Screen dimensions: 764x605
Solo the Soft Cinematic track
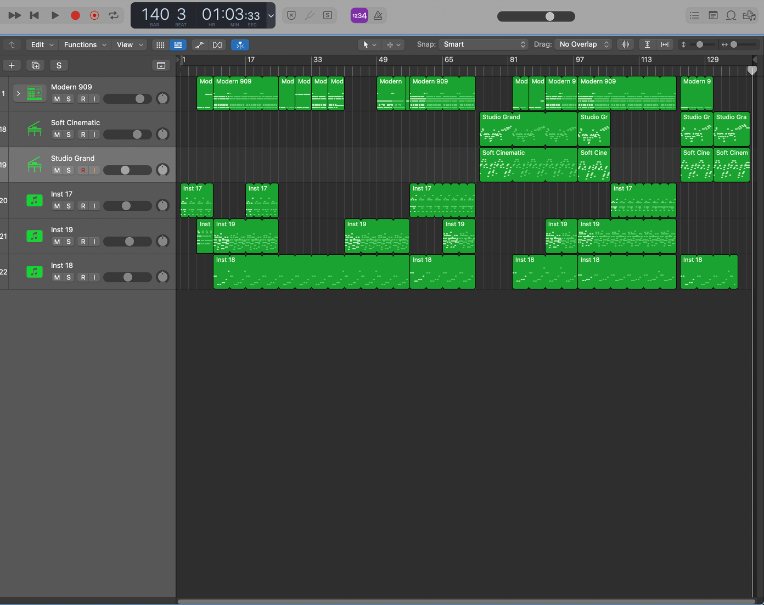point(69,134)
